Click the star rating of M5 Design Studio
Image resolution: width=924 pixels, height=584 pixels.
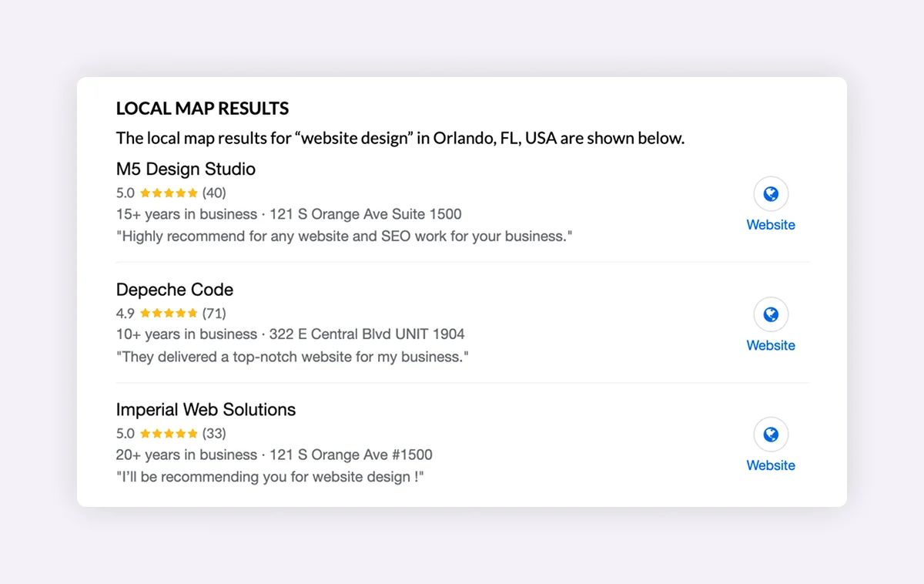pos(169,193)
